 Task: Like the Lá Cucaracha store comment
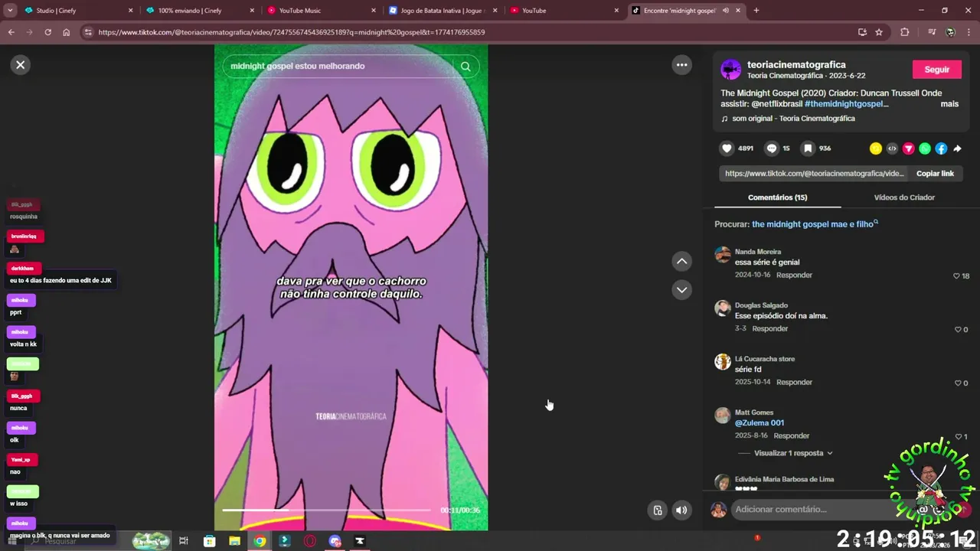(958, 383)
